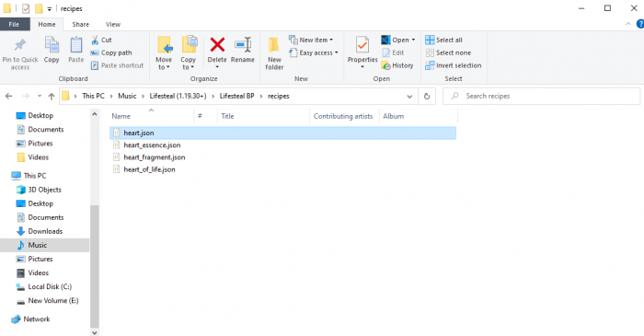Open the Easy access dropdown

point(314,52)
